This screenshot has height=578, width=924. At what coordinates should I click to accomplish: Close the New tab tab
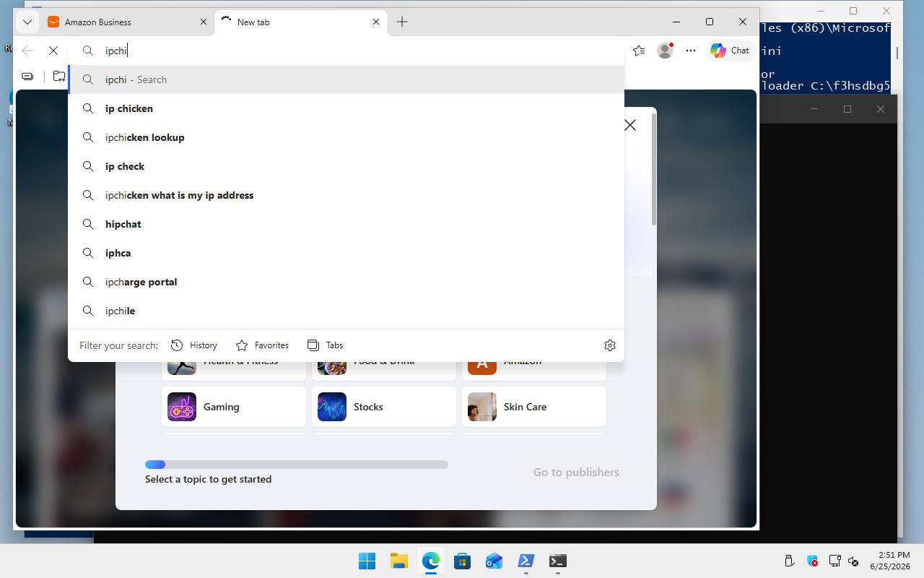click(376, 22)
